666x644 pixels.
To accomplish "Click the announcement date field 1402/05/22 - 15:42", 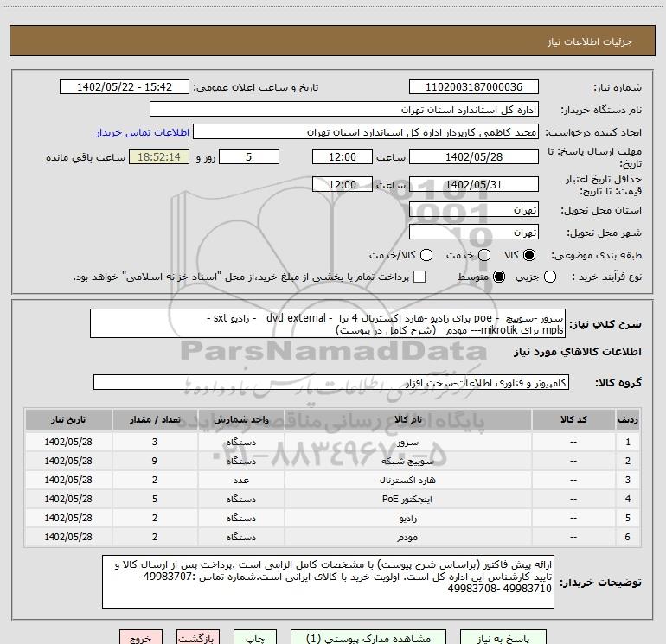I will 125,87.
